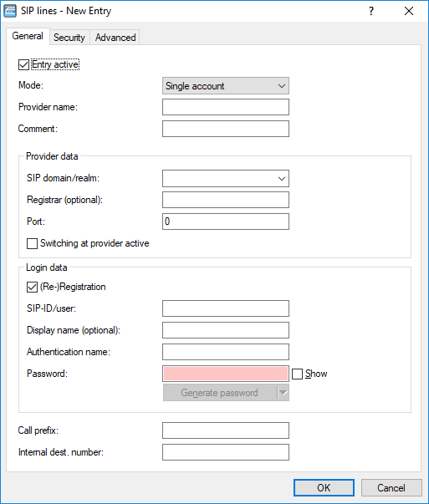The width and height of the screenshot is (429, 504).
Task: Click the SIP-ID/user text box
Action: coord(226,308)
